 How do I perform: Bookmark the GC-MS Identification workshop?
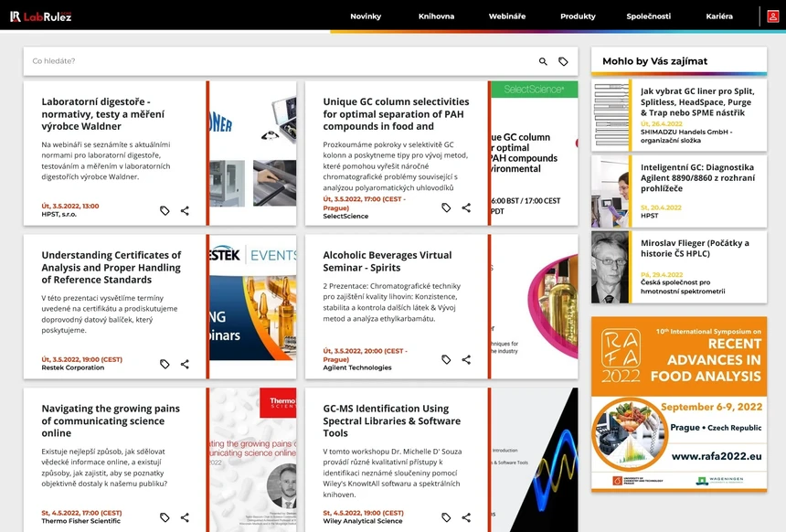(445, 517)
